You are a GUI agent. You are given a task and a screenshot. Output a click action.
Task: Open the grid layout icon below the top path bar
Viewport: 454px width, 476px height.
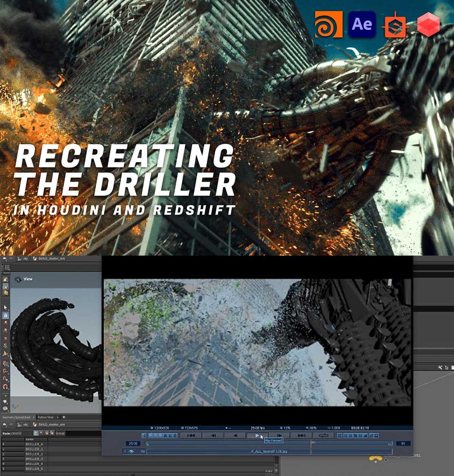[x=7, y=267]
